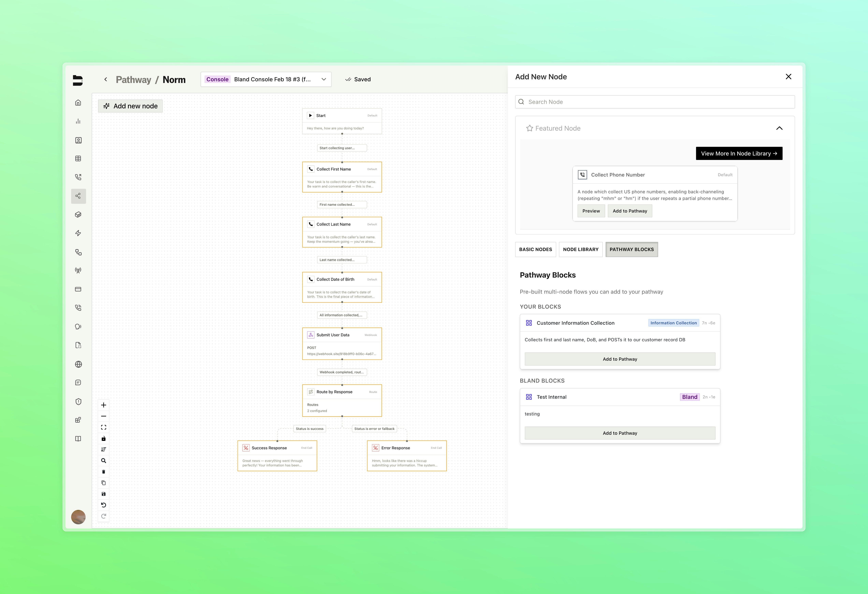
Task: Click the globe icon in left sidebar
Action: [x=78, y=364]
